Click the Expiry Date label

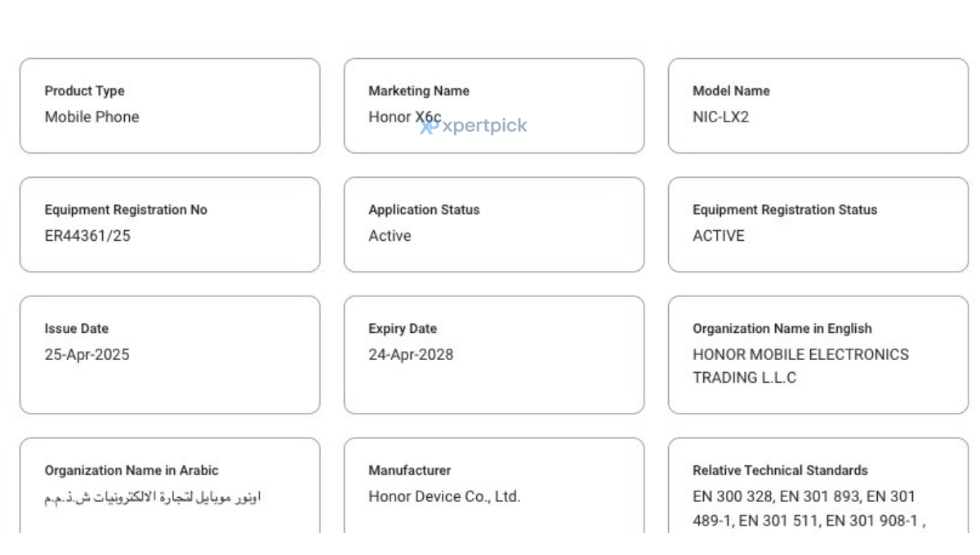402,329
